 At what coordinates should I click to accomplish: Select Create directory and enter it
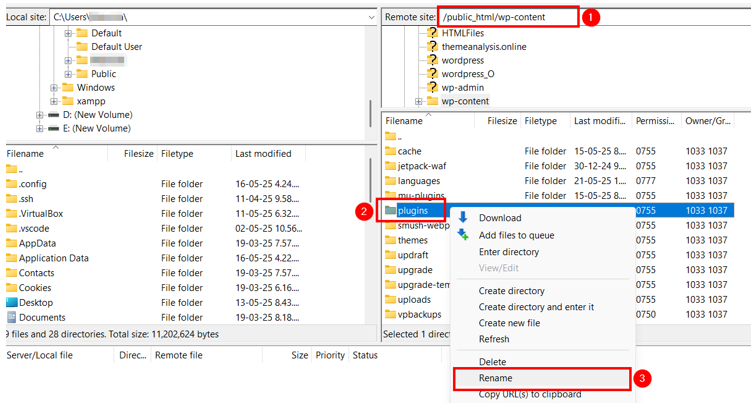[536, 307]
